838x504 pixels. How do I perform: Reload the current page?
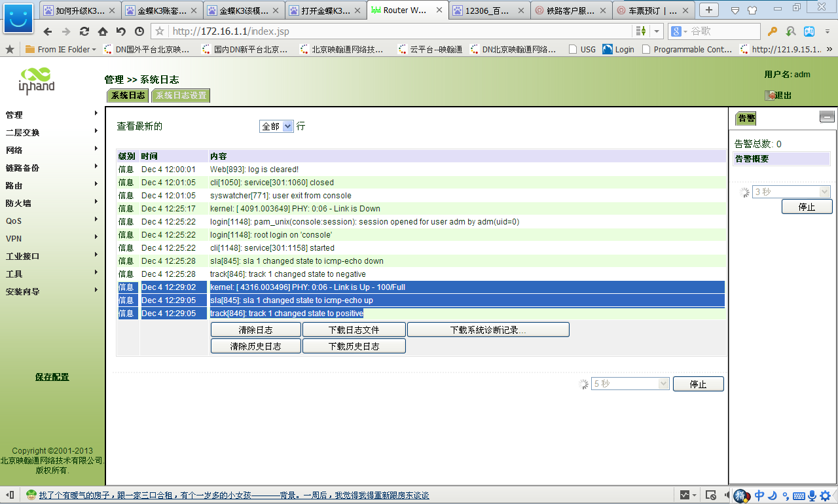(x=84, y=31)
